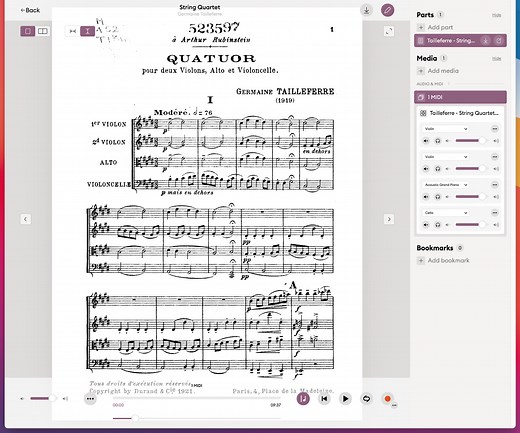Seek using the playback progress handle
This screenshot has height=433, width=520.
tap(135, 418)
